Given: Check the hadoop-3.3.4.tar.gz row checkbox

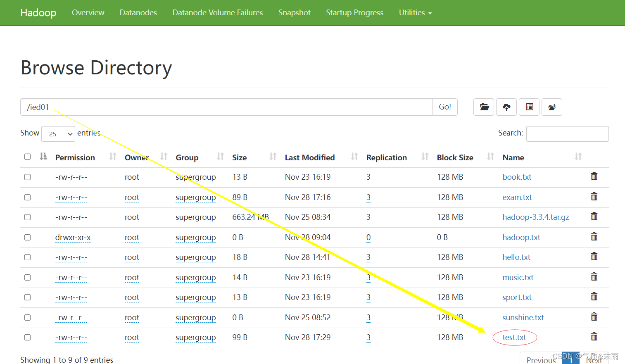Looking at the screenshot, I should [x=27, y=217].
